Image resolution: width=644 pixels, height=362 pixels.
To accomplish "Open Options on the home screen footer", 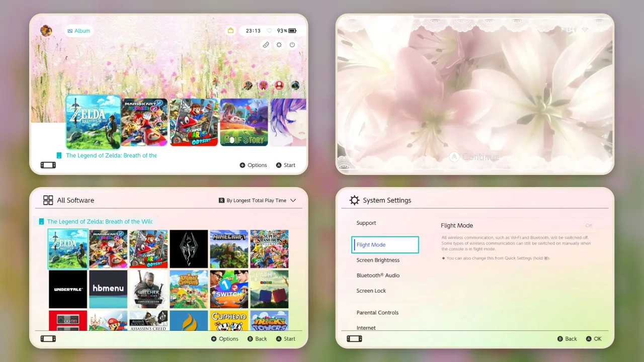I will [253, 165].
